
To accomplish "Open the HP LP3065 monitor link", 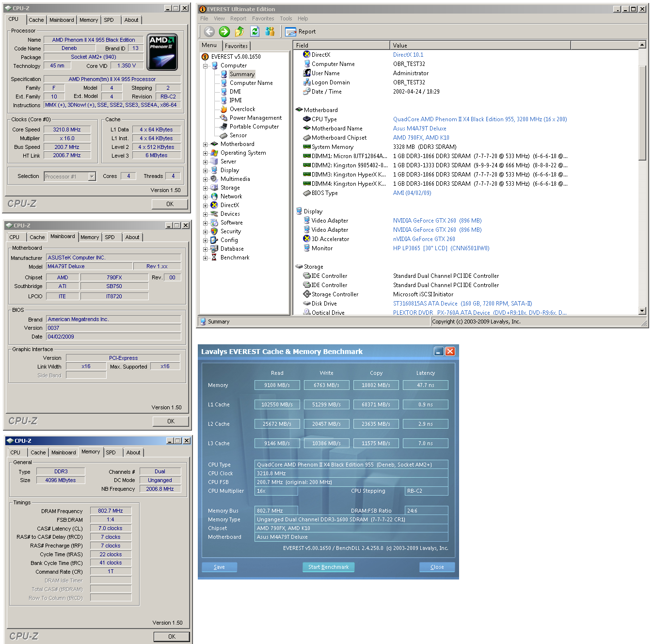I will point(441,248).
